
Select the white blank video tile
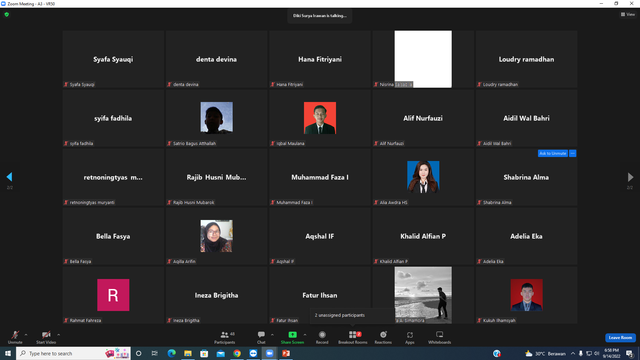tap(423, 59)
